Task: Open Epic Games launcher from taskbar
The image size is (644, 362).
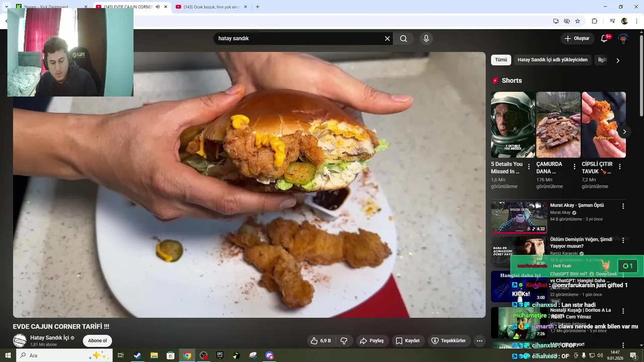Action: 220,355
